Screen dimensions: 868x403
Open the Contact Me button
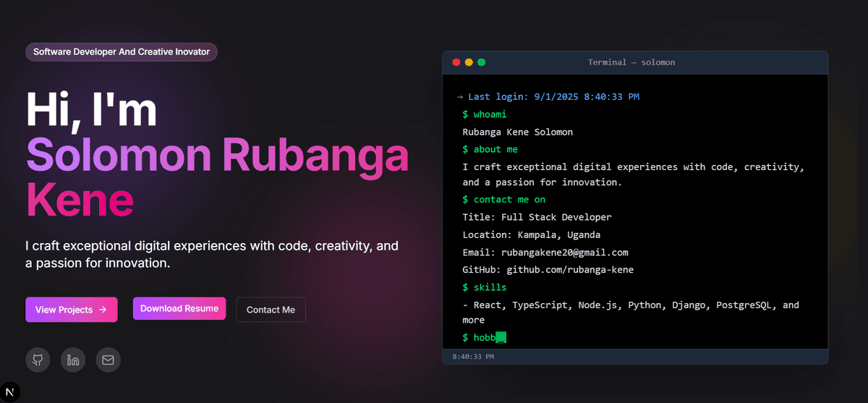pos(271,310)
